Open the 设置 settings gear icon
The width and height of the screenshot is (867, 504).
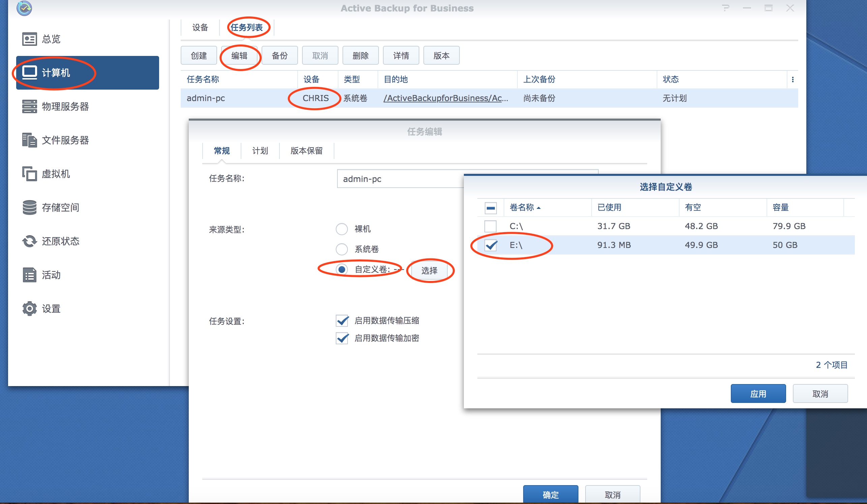(x=30, y=309)
